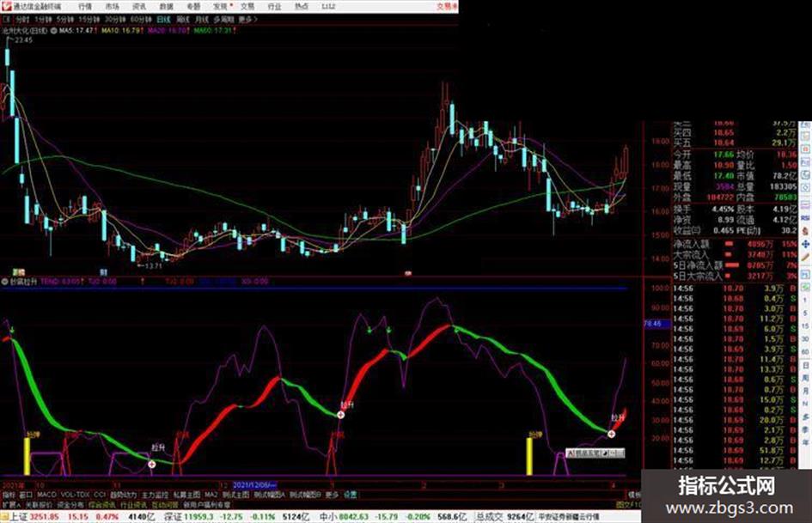
Task: Click the 净流入额 row in the quote panel
Action: tap(735, 243)
